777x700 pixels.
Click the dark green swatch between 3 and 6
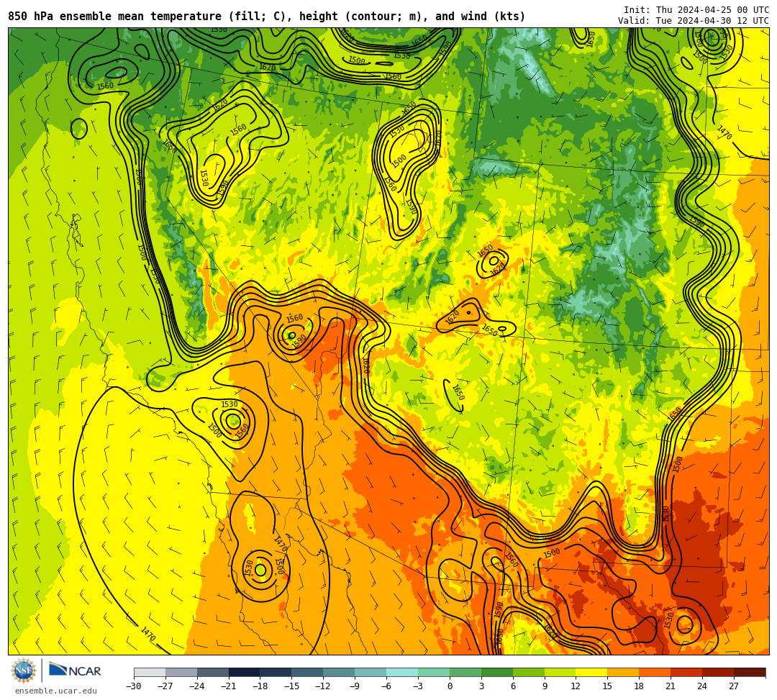497,672
